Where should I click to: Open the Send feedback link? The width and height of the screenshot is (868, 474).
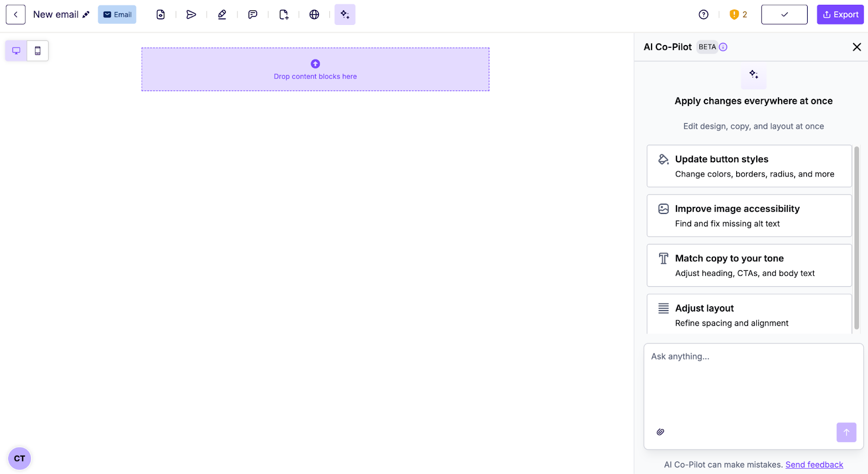click(x=814, y=465)
